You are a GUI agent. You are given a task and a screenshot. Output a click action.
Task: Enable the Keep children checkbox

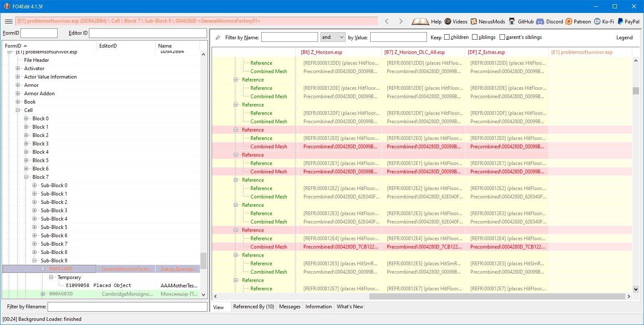447,37
